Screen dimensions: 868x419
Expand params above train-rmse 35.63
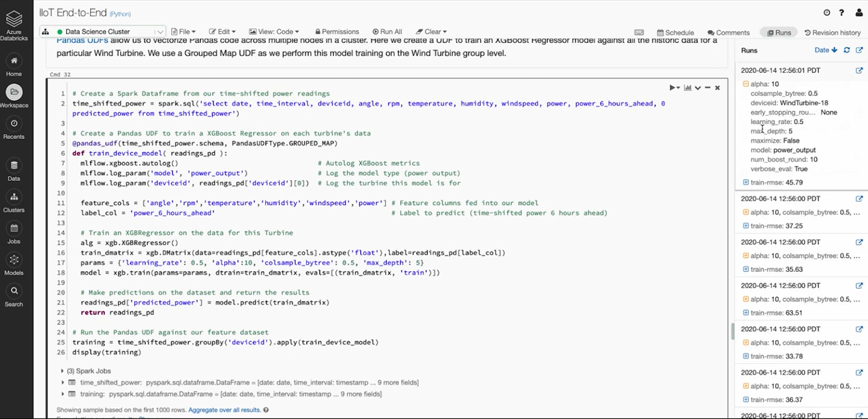746,255
